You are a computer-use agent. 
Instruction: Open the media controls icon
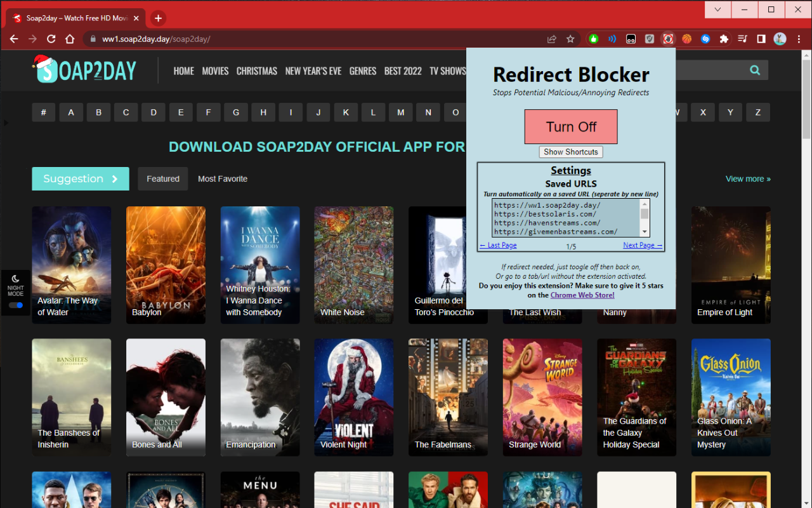(742, 39)
